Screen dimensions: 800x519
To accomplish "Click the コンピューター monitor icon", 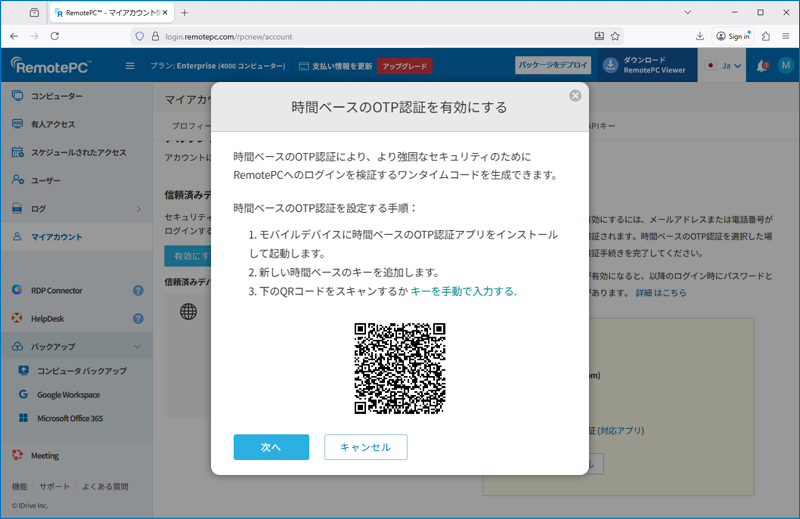I will 17,95.
